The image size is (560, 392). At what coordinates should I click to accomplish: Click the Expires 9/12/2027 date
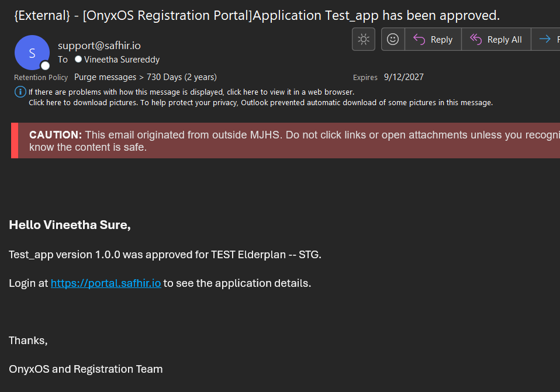pos(403,77)
